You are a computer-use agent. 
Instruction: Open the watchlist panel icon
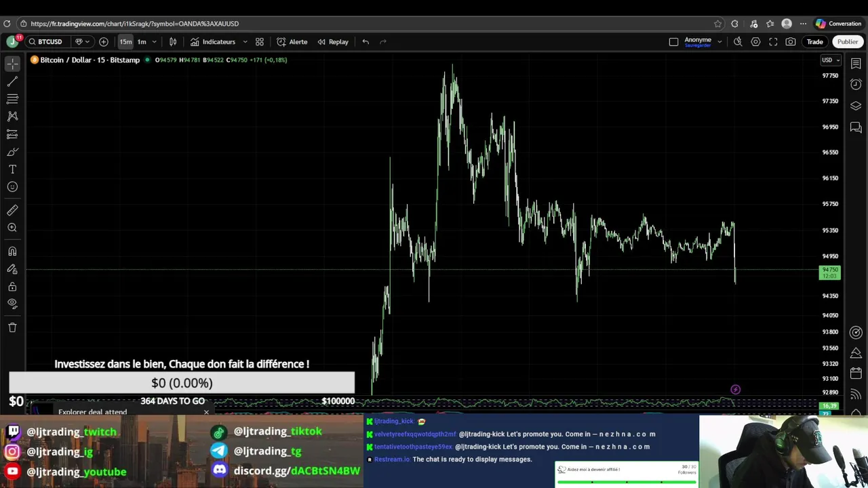point(856,64)
